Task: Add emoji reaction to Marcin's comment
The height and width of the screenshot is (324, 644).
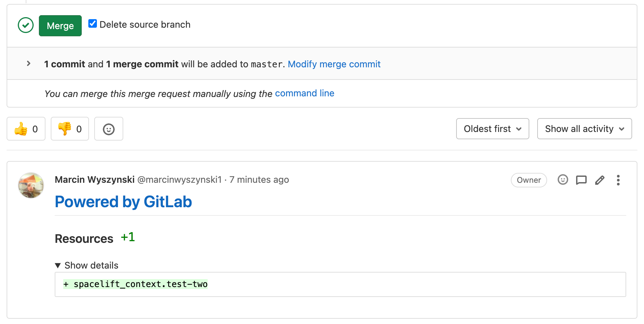Action: [563, 180]
